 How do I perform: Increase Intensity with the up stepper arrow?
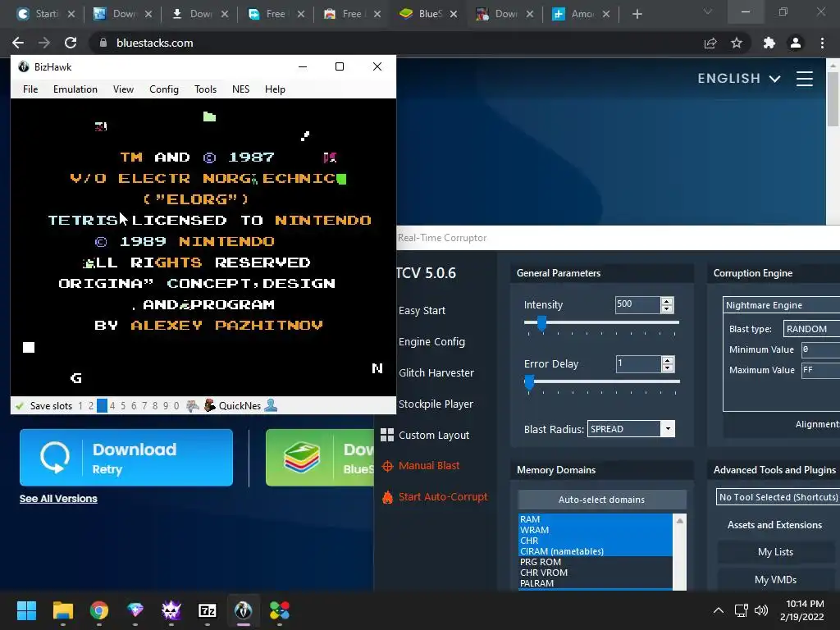pos(667,301)
